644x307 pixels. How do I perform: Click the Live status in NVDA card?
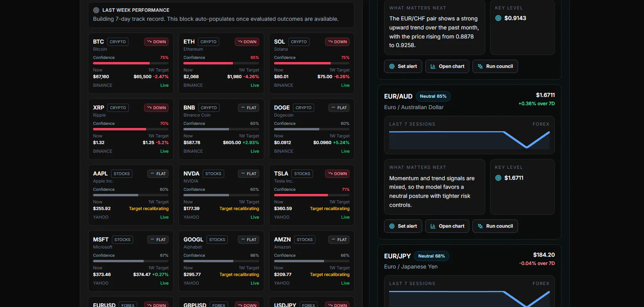tap(255, 217)
